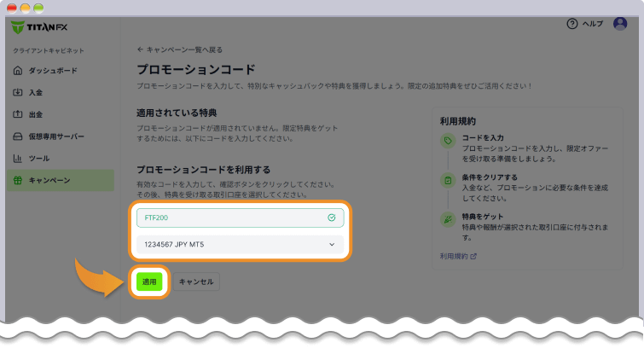Expand account list with the chevron arrow
Image resolution: width=644 pixels, height=348 pixels.
tap(332, 245)
